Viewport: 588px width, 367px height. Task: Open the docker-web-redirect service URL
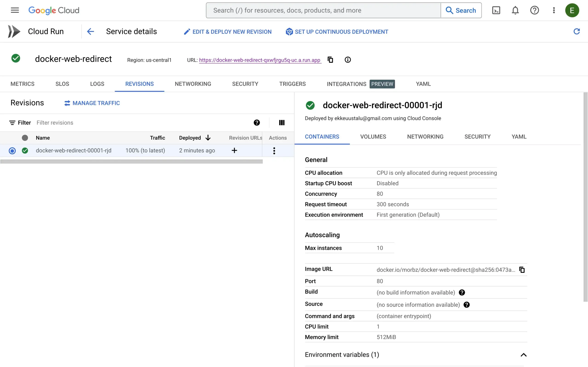260,60
